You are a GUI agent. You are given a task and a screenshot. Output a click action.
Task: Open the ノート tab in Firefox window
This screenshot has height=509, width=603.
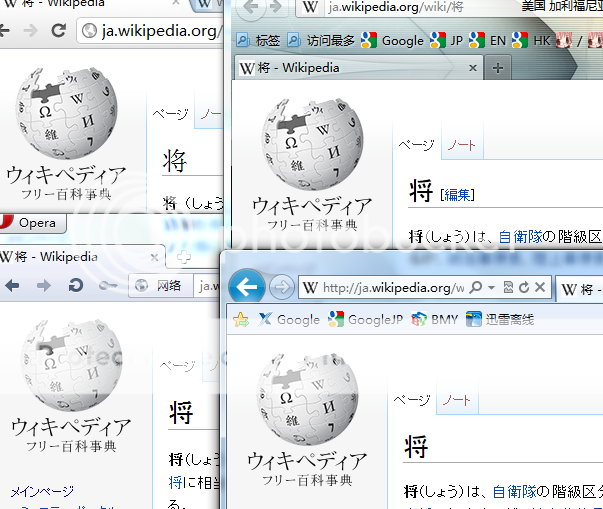pos(462,145)
